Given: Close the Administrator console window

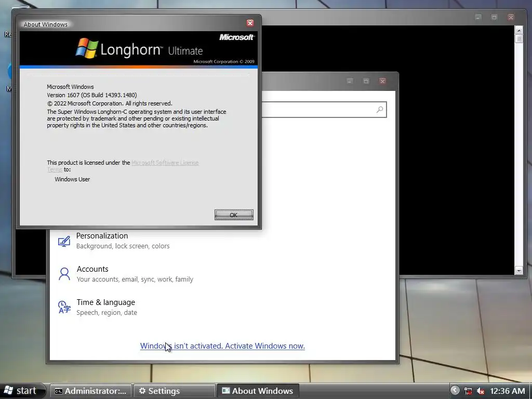Looking at the screenshot, I should coord(511,17).
